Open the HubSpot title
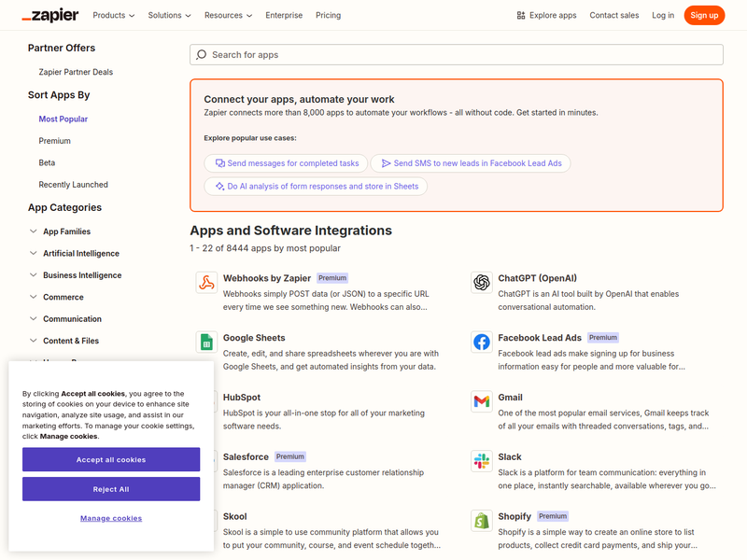 (x=242, y=398)
